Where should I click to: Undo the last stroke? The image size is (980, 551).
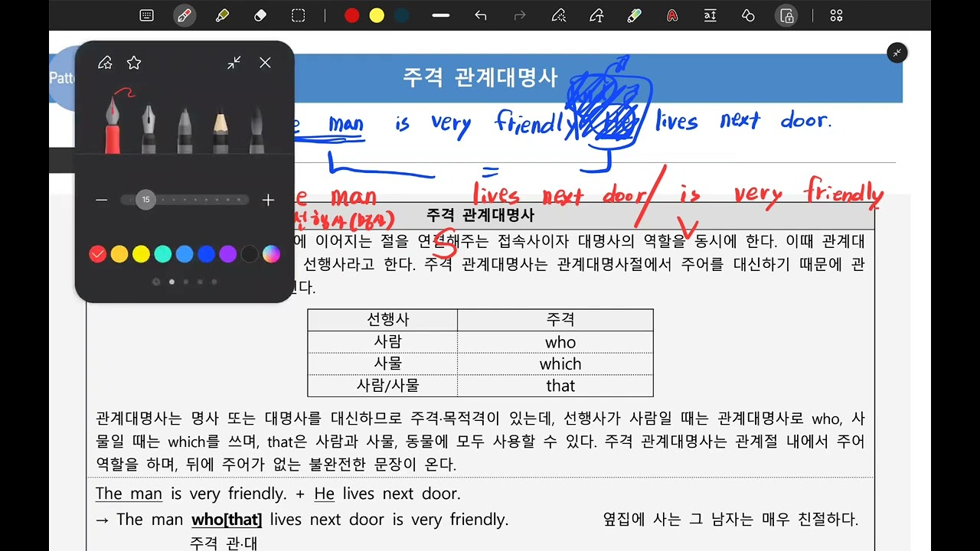(481, 15)
